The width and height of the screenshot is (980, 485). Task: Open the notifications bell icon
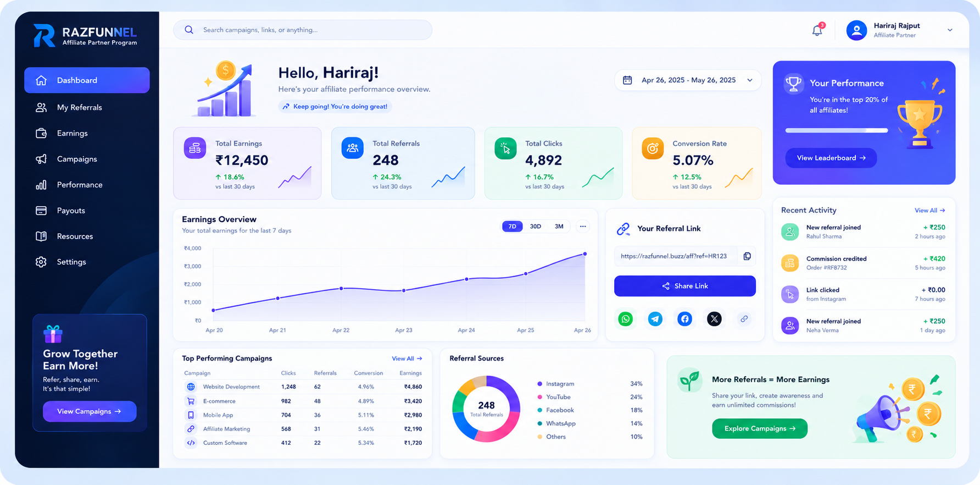pos(817,30)
